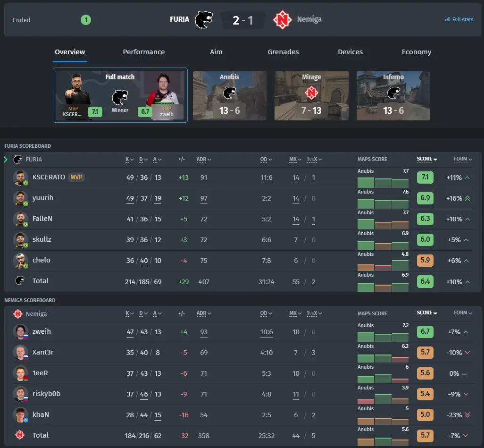Screen dimensions: 484x448
Task: Sort Nemiga table by K column
Action: click(130, 313)
